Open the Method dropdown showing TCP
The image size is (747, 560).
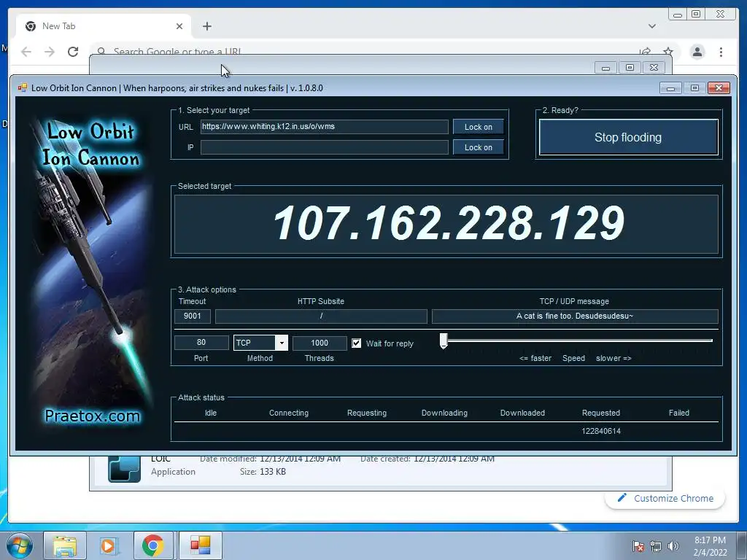[260, 343]
